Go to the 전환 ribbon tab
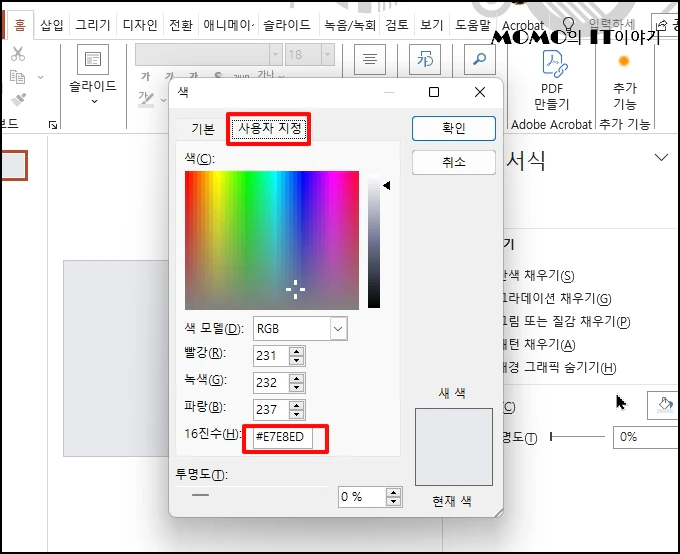 tap(180, 25)
